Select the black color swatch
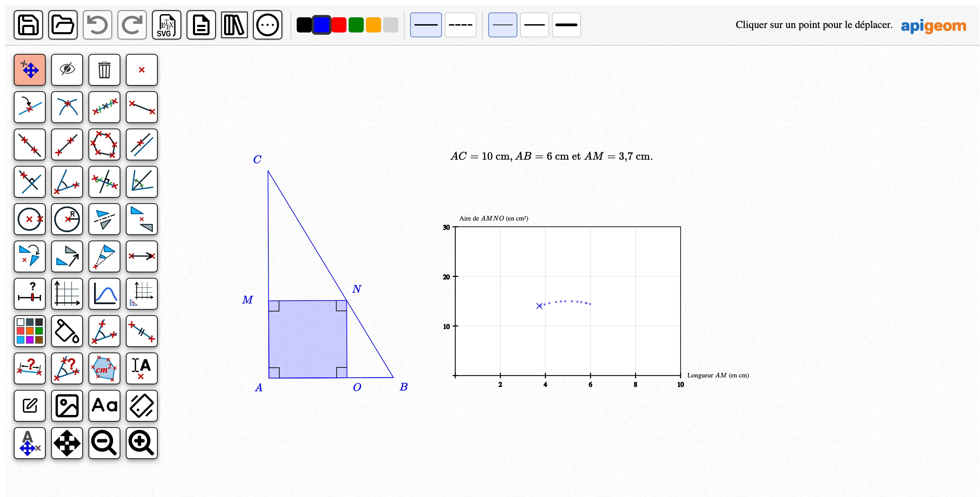The height and width of the screenshot is (497, 980). [304, 25]
